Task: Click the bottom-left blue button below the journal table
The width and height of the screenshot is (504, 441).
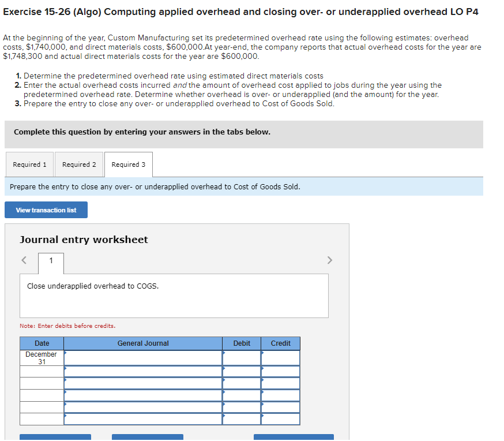Action: coord(55,437)
